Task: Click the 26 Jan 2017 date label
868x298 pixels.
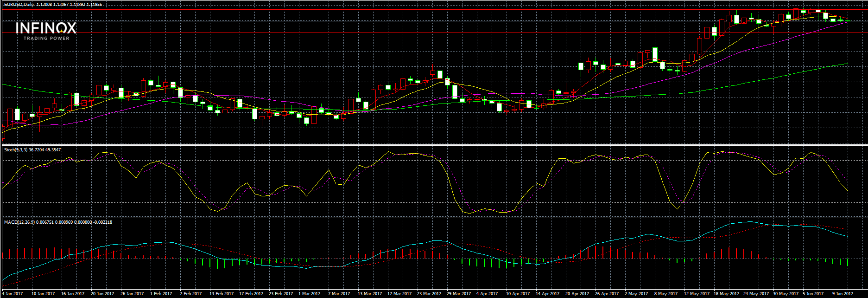Action: [132, 294]
